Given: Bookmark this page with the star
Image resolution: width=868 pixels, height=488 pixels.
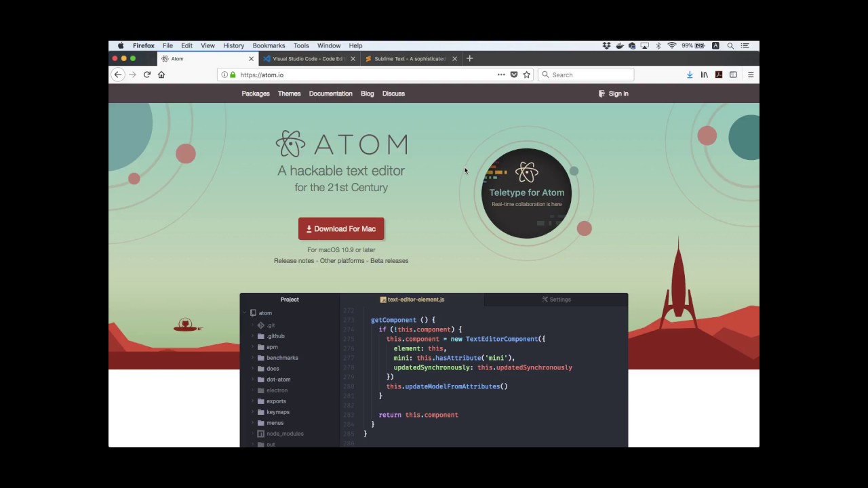Looking at the screenshot, I should pyautogui.click(x=527, y=75).
